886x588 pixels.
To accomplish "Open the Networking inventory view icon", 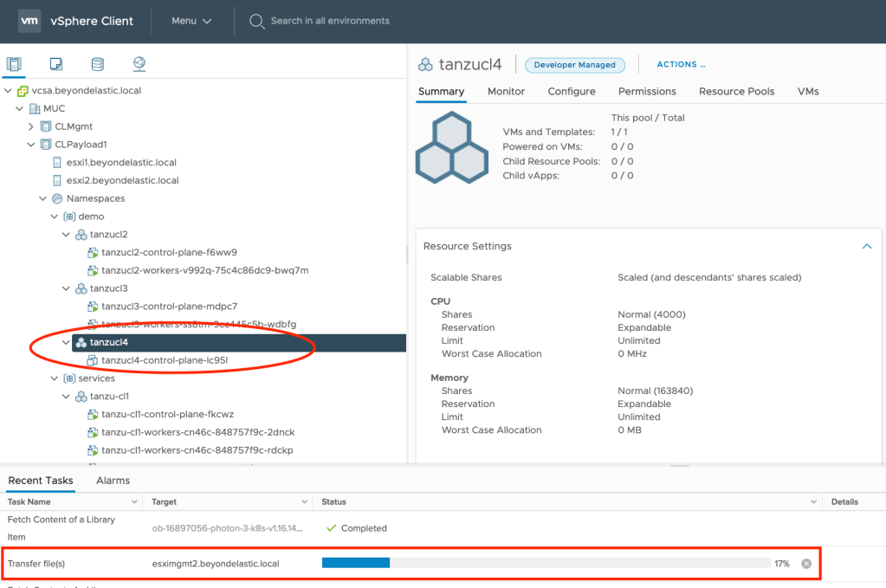I will [139, 64].
